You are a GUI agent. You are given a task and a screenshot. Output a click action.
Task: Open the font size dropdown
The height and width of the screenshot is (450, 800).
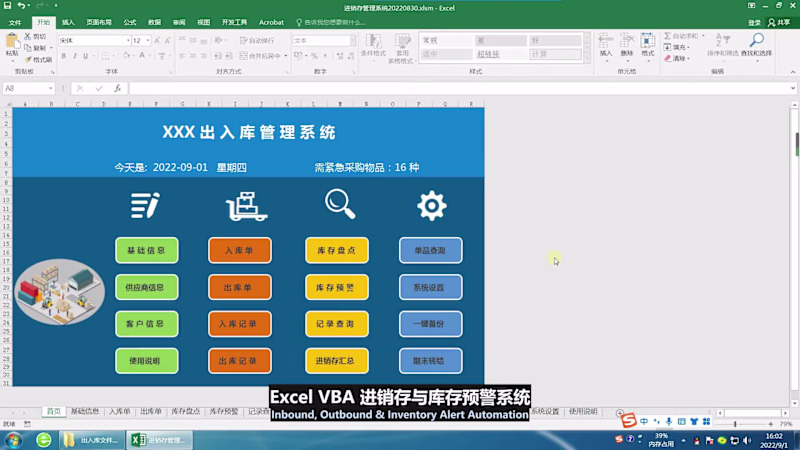(148, 40)
